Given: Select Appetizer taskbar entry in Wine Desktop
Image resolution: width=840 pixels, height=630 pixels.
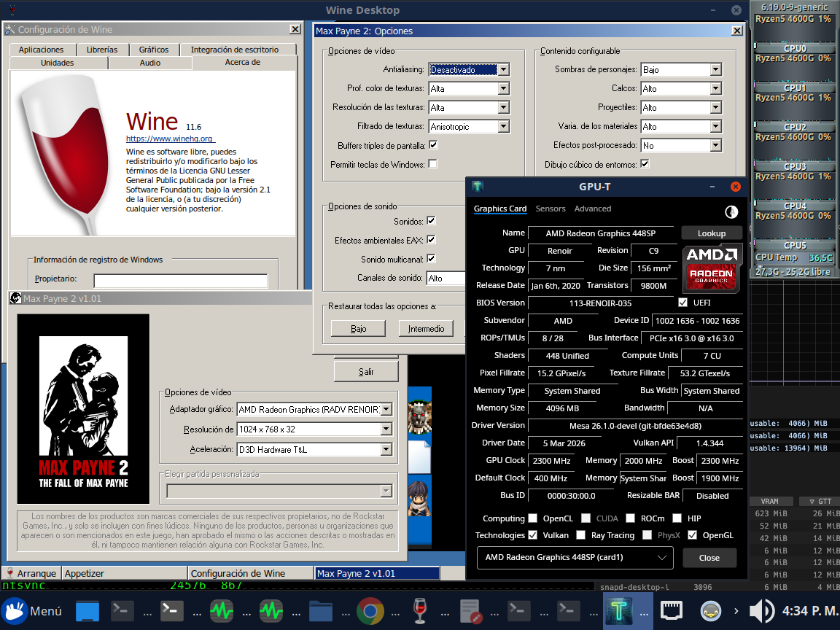Looking at the screenshot, I should coord(124,573).
